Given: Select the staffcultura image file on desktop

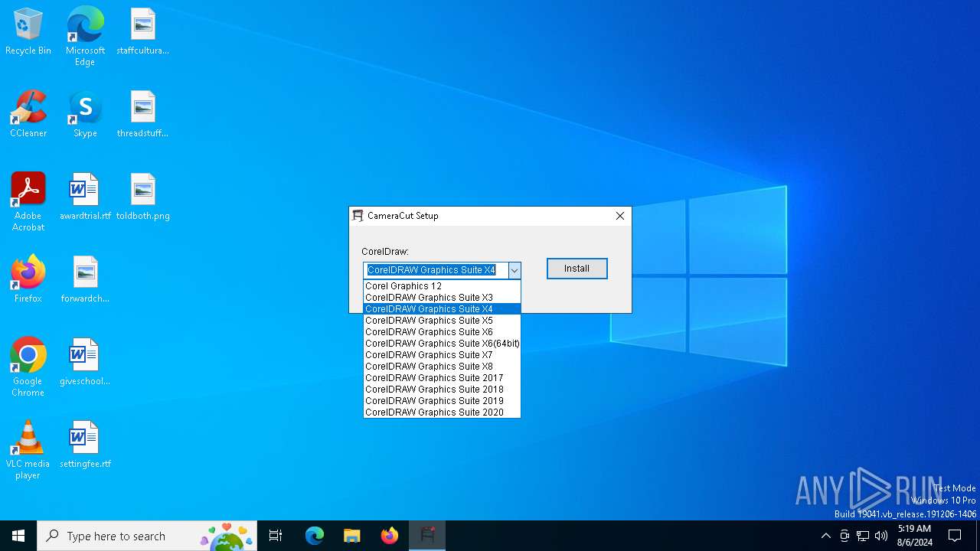Looking at the screenshot, I should [143, 32].
